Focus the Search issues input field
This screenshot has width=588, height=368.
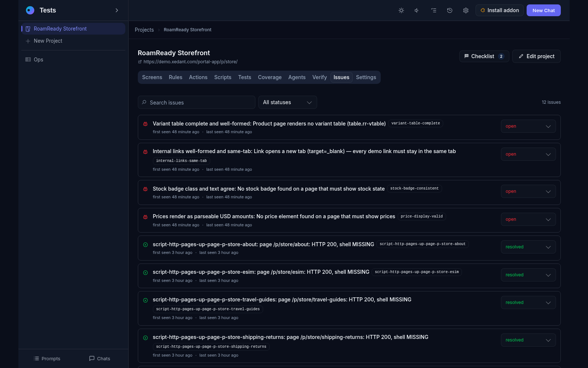(197, 102)
